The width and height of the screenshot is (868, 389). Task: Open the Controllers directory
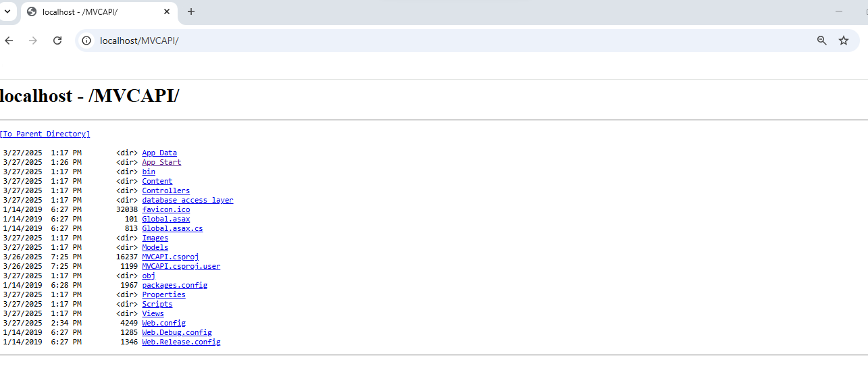(165, 190)
